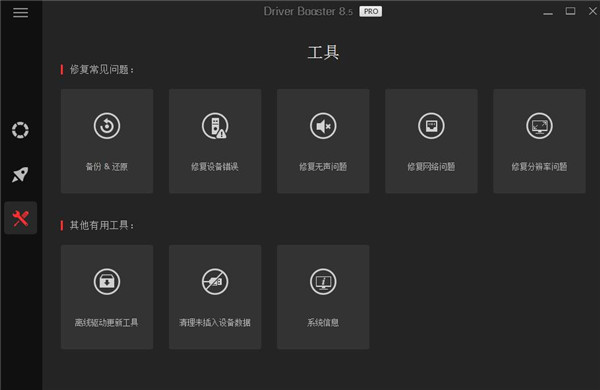Screen dimensions: 600x390
Task: Click the backup & restore circular arrow icon
Action: point(107,126)
